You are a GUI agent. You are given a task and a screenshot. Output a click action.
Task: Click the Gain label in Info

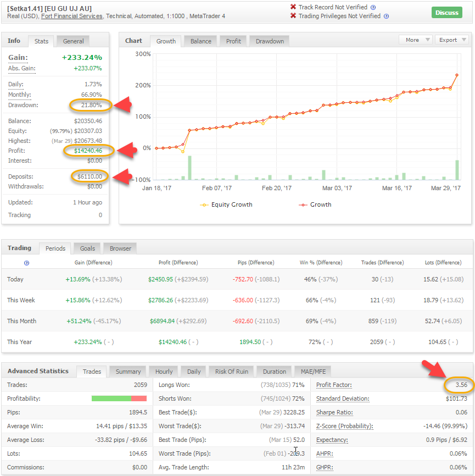tap(18, 57)
